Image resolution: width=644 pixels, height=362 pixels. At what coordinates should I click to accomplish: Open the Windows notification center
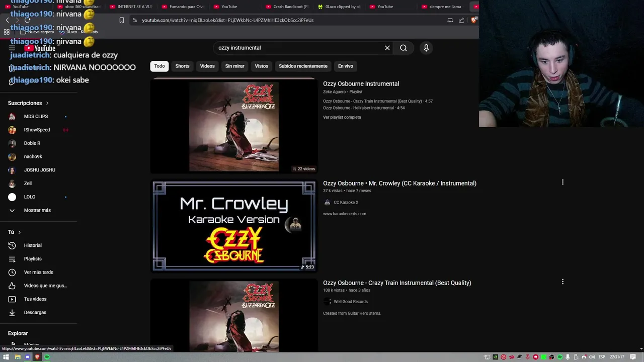[x=633, y=357]
